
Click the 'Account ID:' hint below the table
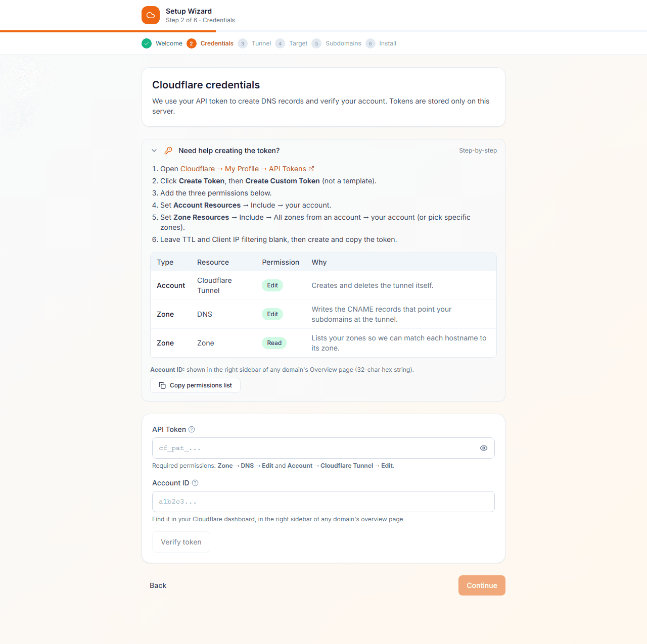point(282,370)
